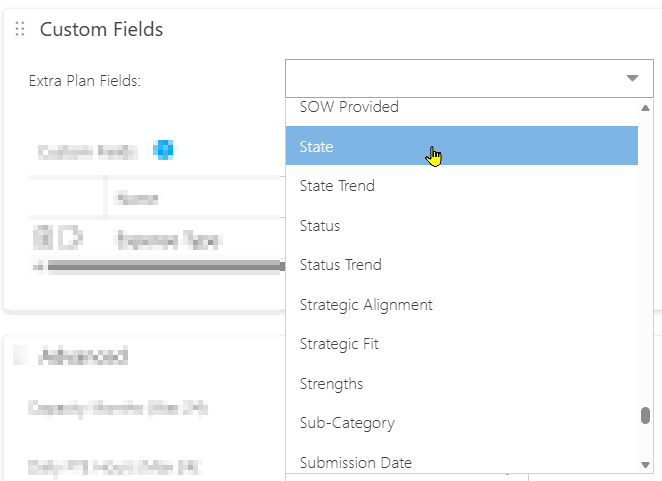Image resolution: width=662 pixels, height=481 pixels.
Task: Select SOW Provided from the list
Action: [349, 107]
